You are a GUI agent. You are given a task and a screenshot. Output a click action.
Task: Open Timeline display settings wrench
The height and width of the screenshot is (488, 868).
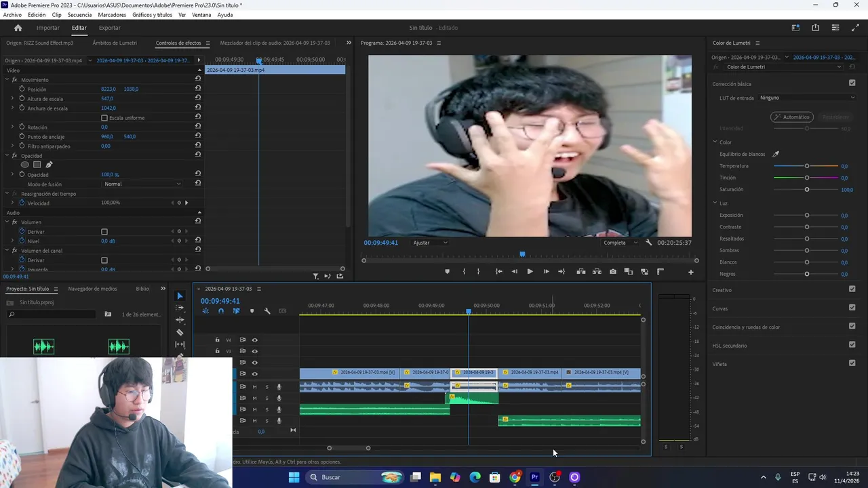point(267,311)
